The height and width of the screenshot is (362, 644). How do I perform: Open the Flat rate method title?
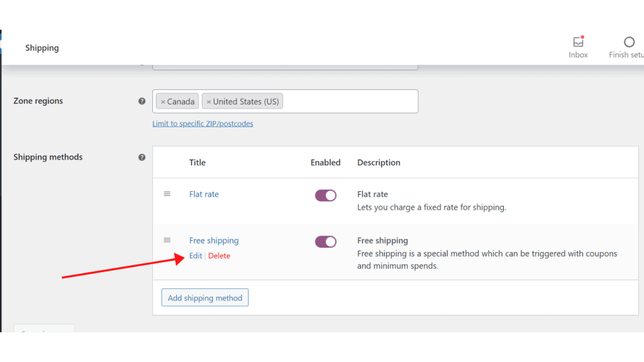204,194
